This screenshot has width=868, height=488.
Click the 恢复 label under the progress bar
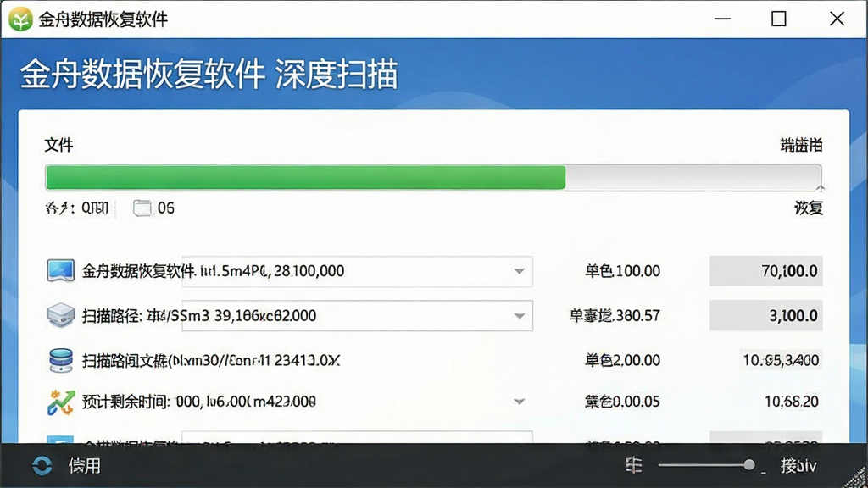(x=809, y=208)
